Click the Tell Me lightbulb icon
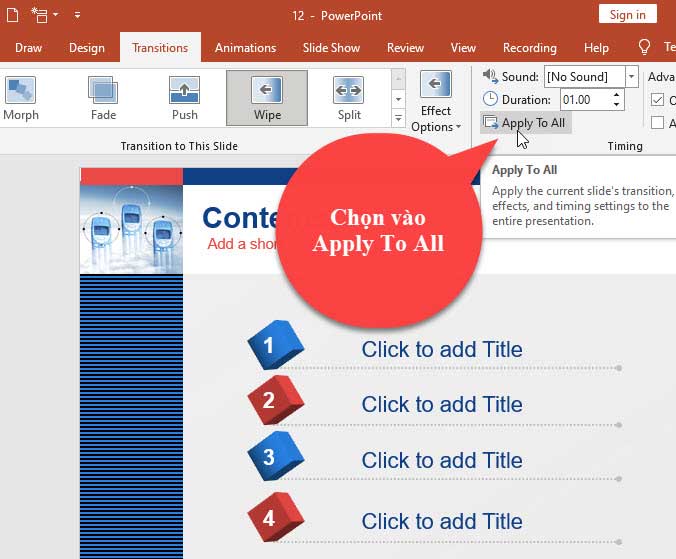The height and width of the screenshot is (559, 676). [644, 47]
